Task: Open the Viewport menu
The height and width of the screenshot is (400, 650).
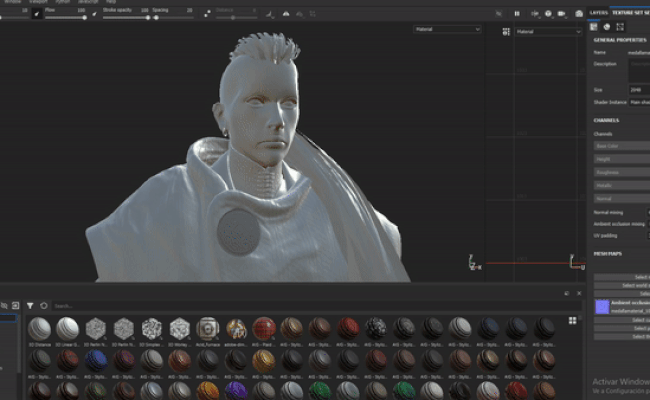Action: [38, 2]
